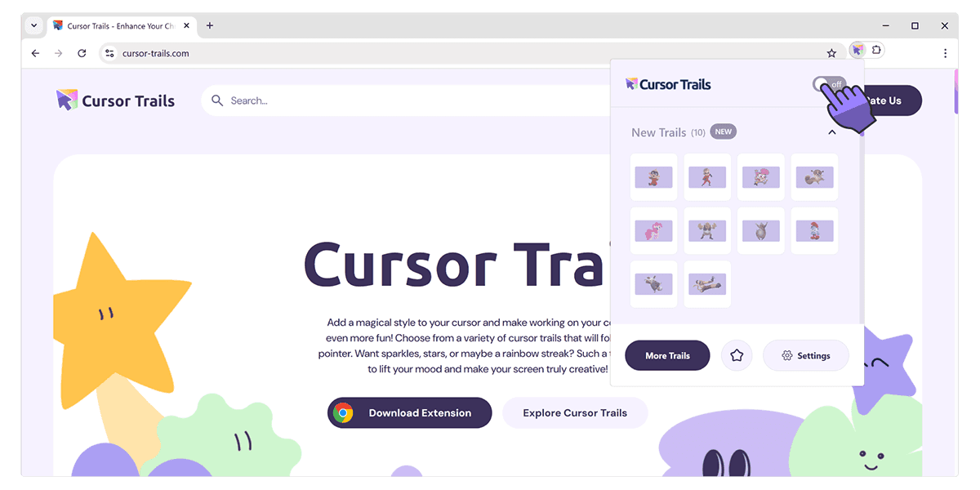
Task: Open More Trails in the popup
Action: pos(667,355)
